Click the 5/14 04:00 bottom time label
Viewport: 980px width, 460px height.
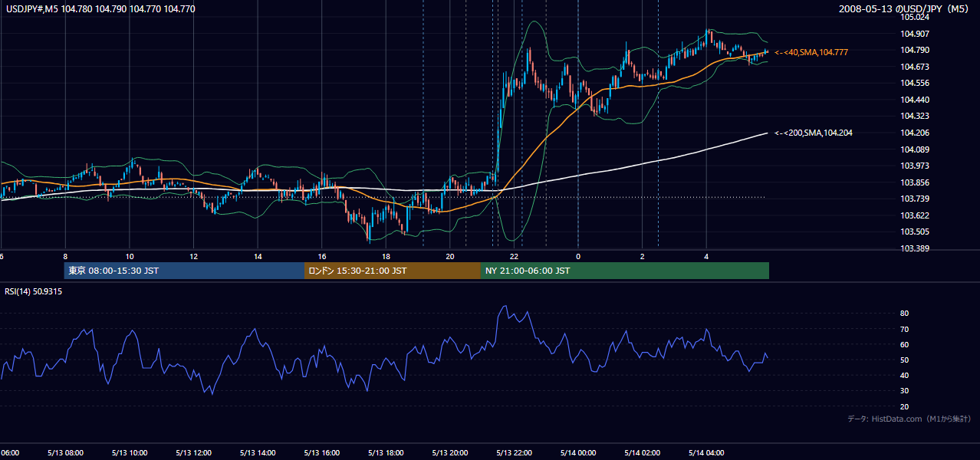click(706, 452)
